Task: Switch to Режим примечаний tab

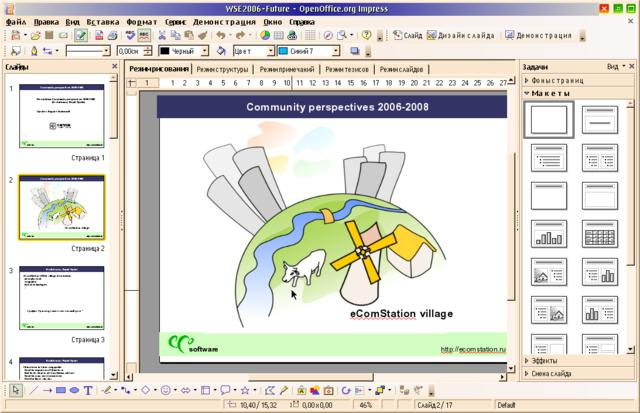Action: coord(287,69)
